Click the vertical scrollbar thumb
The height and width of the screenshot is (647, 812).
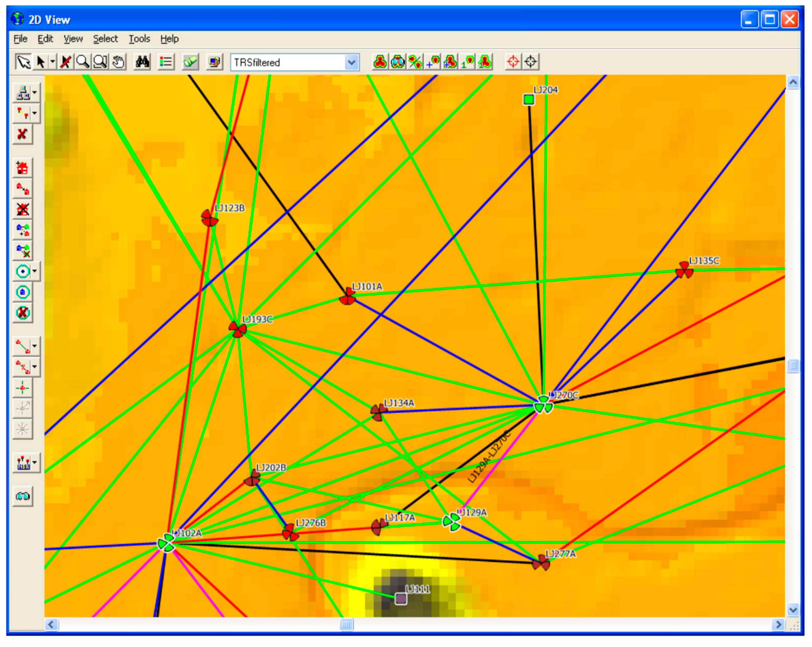coord(793,366)
